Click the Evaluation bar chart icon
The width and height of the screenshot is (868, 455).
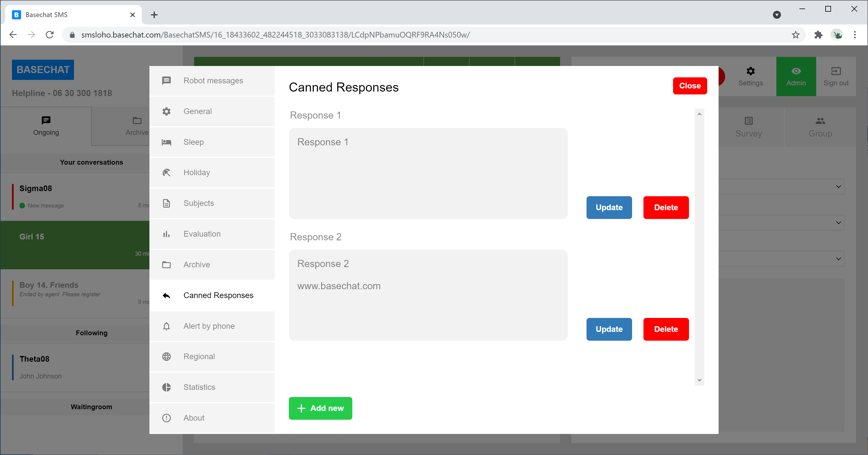(166, 234)
